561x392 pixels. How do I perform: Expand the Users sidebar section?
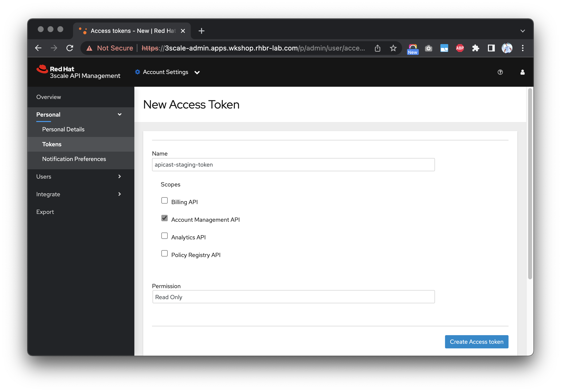[78, 177]
